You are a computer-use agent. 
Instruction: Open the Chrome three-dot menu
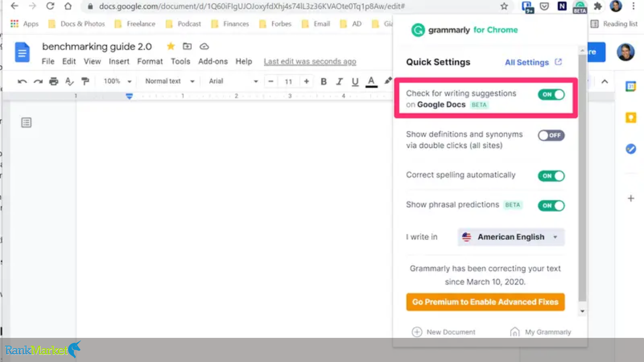point(633,6)
